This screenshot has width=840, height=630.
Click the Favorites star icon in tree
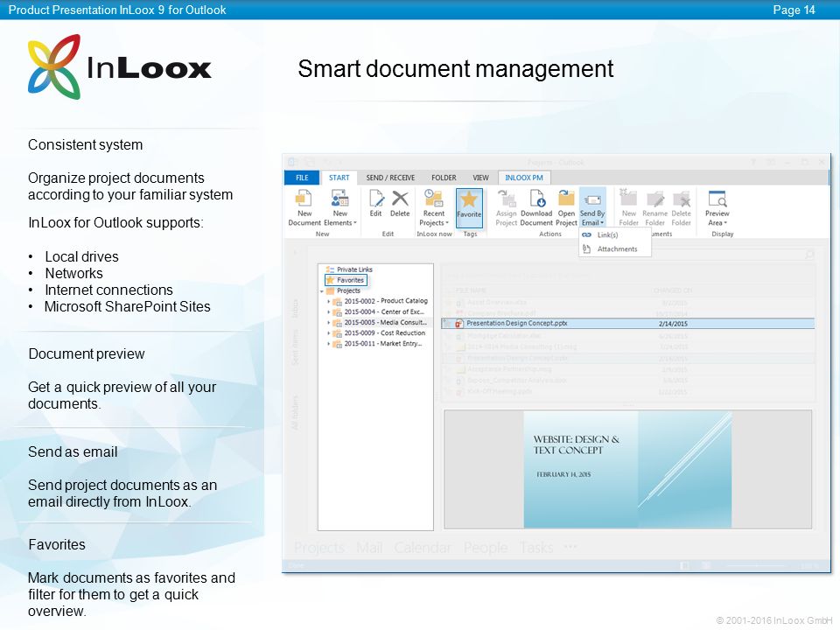[x=330, y=280]
